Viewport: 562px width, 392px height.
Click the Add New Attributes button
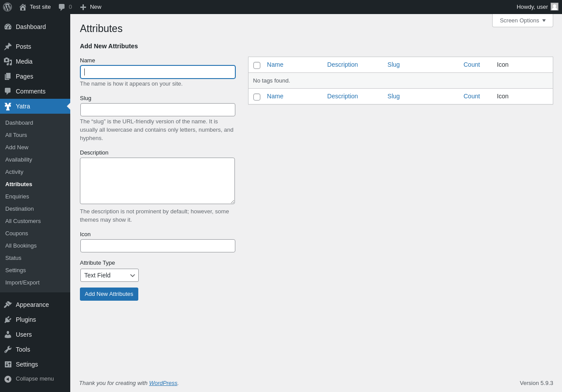click(x=109, y=294)
